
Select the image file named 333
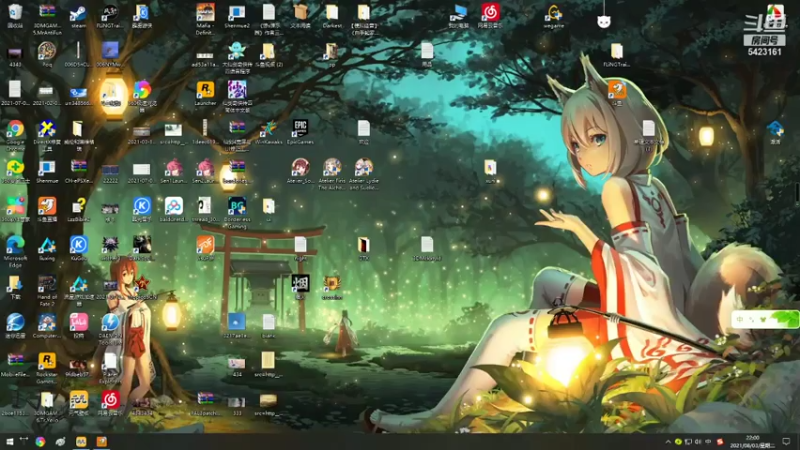pyautogui.click(x=237, y=406)
